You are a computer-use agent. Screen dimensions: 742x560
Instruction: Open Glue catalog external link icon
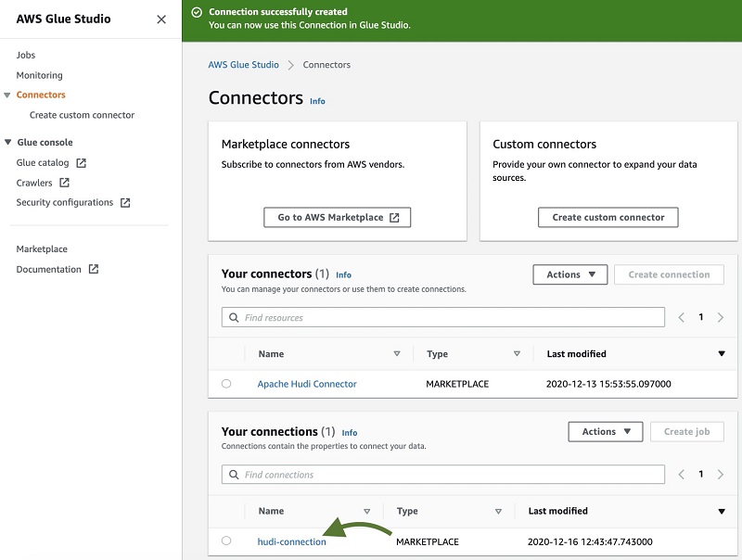(x=82, y=163)
